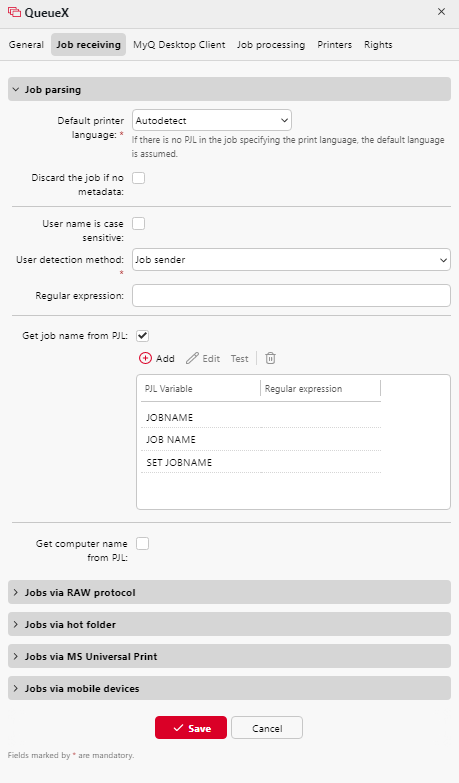Collapse the Job parsing section
The height and width of the screenshot is (783, 459).
(x=229, y=89)
